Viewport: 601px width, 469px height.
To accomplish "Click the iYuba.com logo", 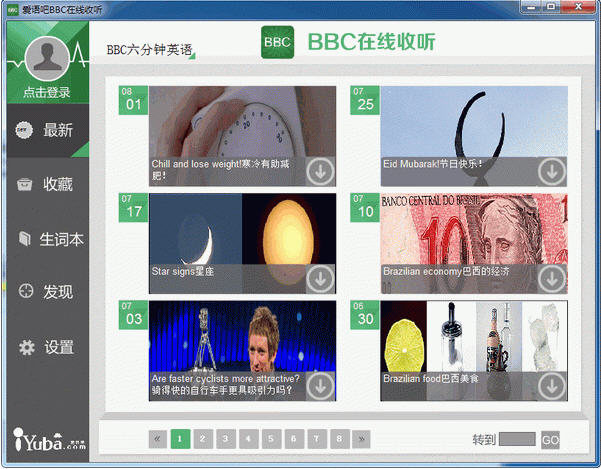I will 49,440.
